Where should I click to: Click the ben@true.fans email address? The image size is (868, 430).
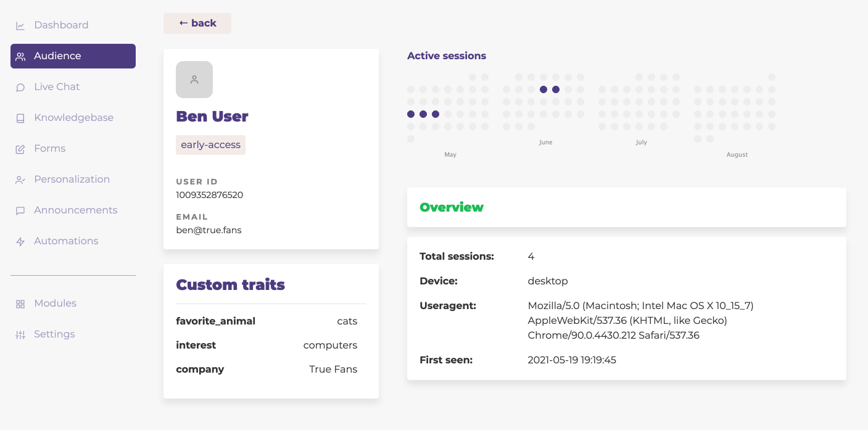(209, 230)
